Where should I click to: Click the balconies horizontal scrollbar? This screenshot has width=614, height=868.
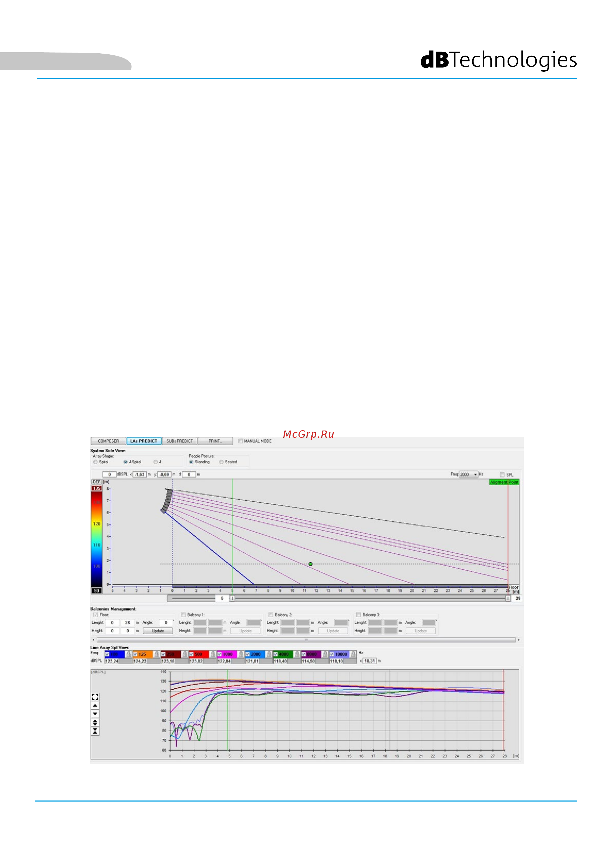[306, 640]
